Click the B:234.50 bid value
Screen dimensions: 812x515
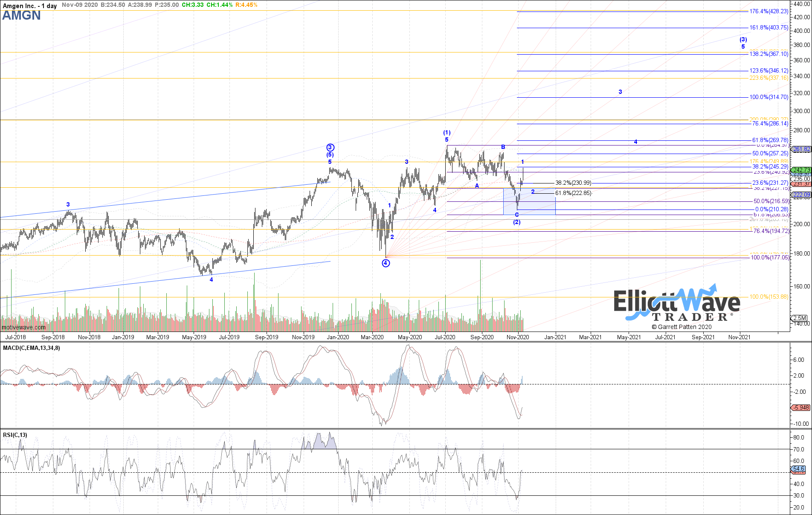coord(113,5)
